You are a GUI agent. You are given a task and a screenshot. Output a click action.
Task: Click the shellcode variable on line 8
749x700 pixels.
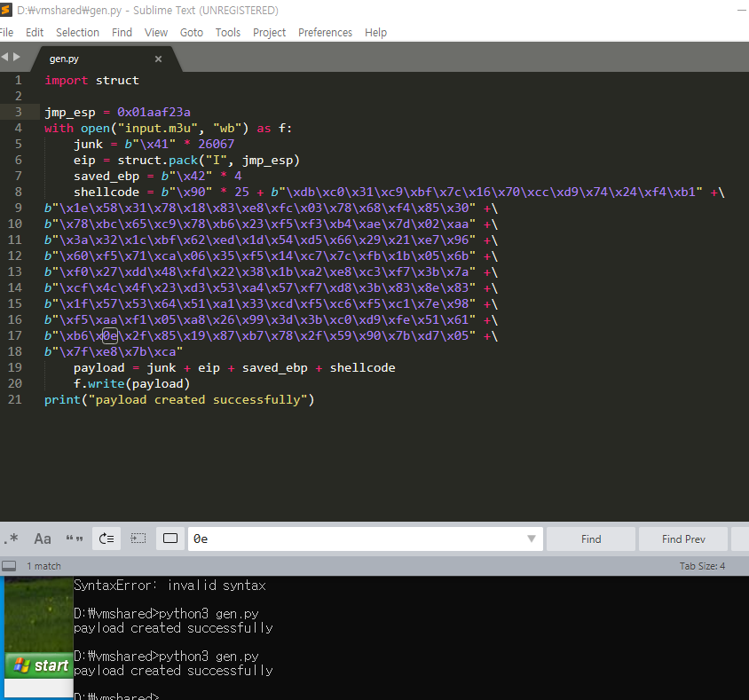[106, 193]
